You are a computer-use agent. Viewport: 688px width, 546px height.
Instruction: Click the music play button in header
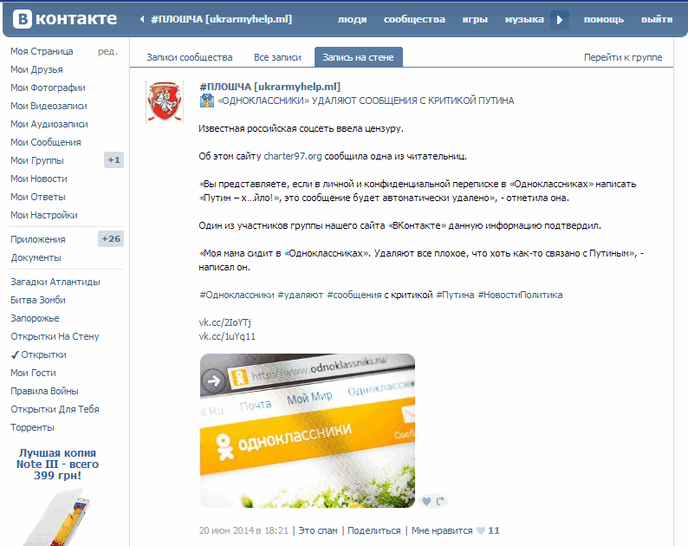[559, 20]
